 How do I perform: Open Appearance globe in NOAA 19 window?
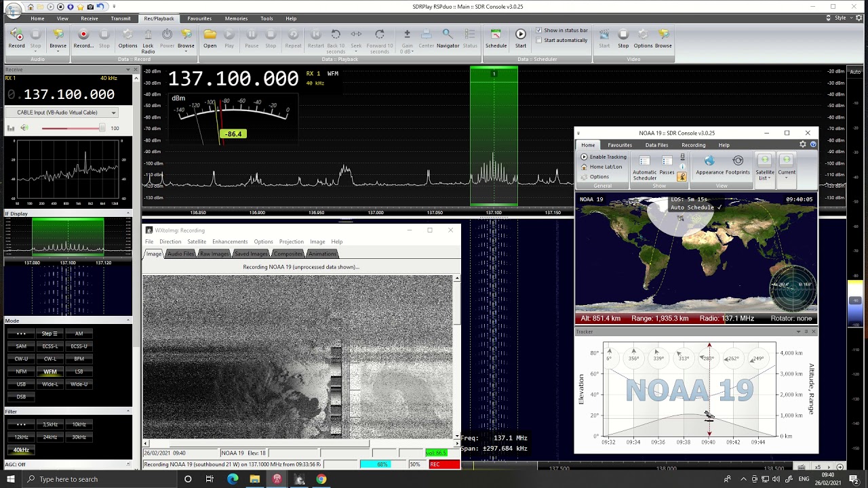click(x=709, y=165)
